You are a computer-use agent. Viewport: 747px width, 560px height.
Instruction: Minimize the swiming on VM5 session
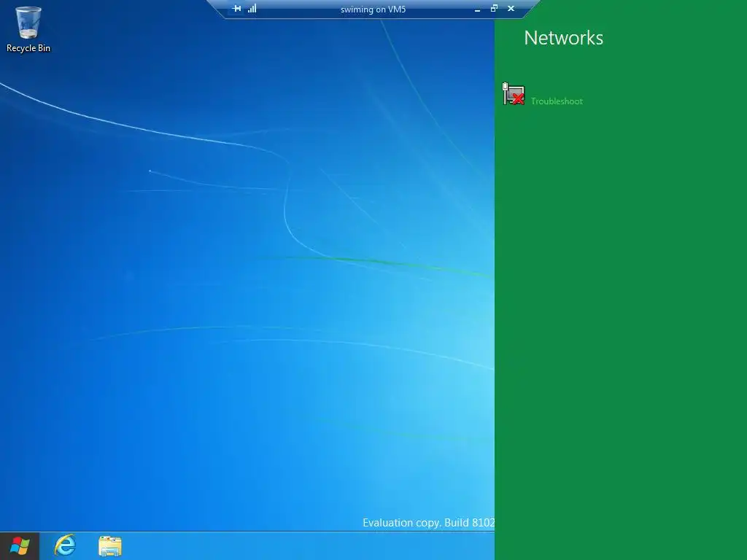click(477, 9)
